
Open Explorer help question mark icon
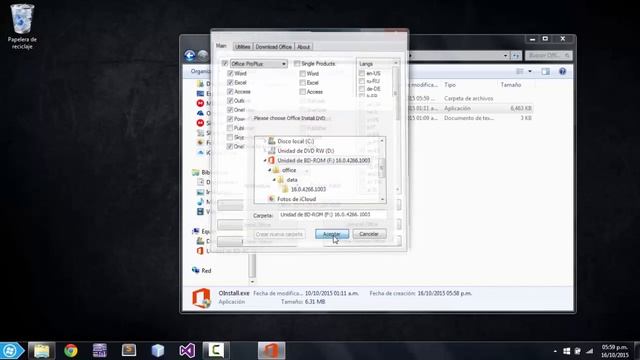click(x=562, y=71)
